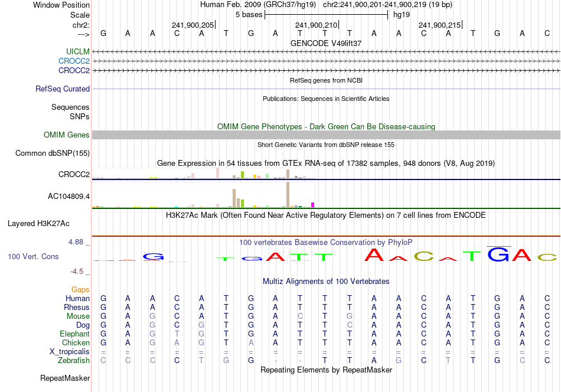Screen dimensions: 561x392
Task: Click the Elephant alignment row label
Action: point(75,334)
